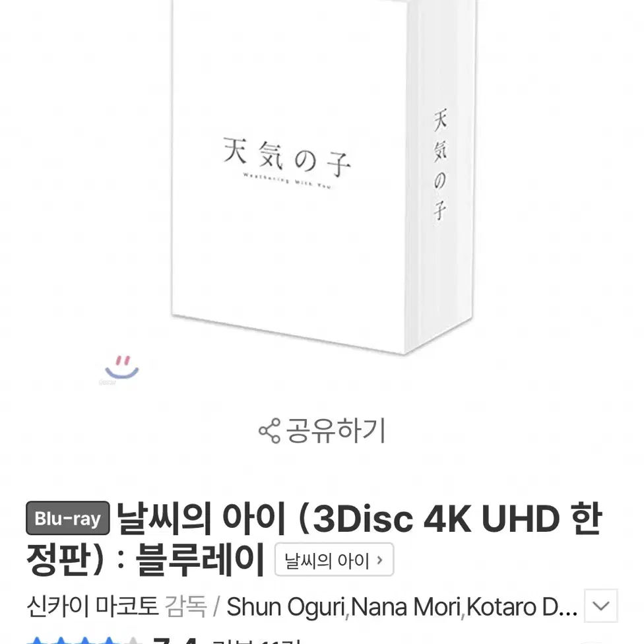Expand the full cast list chevron

pyautogui.click(x=601, y=606)
